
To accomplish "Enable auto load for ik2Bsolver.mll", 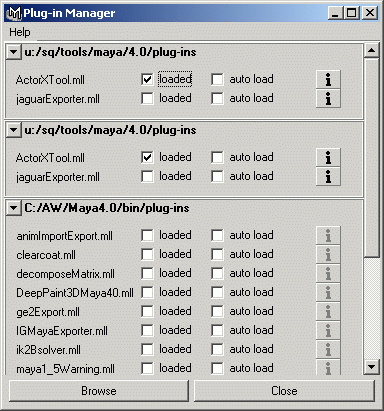I will point(217,349).
